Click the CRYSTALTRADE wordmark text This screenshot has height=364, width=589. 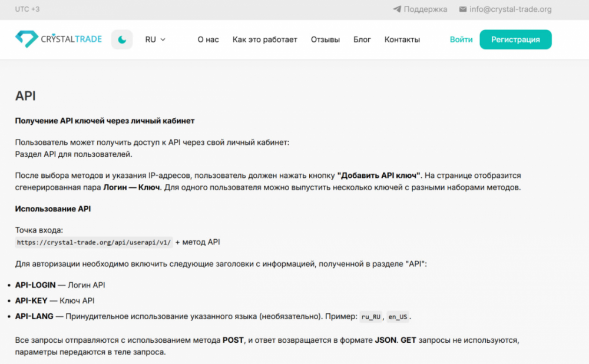click(x=71, y=39)
